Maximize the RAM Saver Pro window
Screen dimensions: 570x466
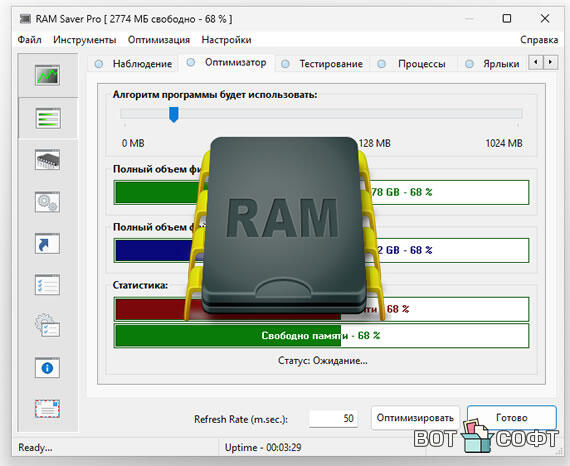pos(506,18)
